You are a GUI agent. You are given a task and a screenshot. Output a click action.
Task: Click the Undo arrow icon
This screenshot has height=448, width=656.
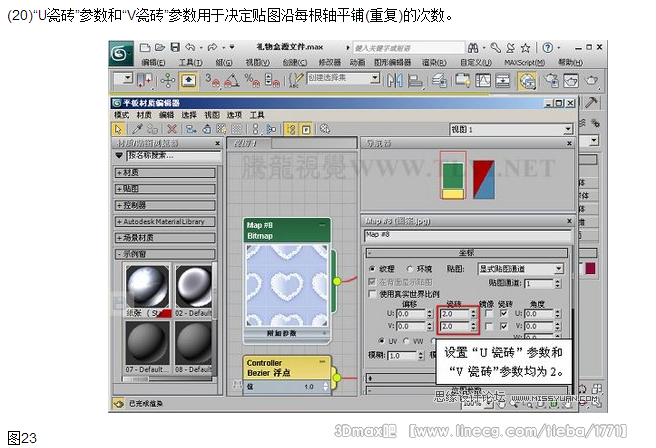pyautogui.click(x=190, y=47)
